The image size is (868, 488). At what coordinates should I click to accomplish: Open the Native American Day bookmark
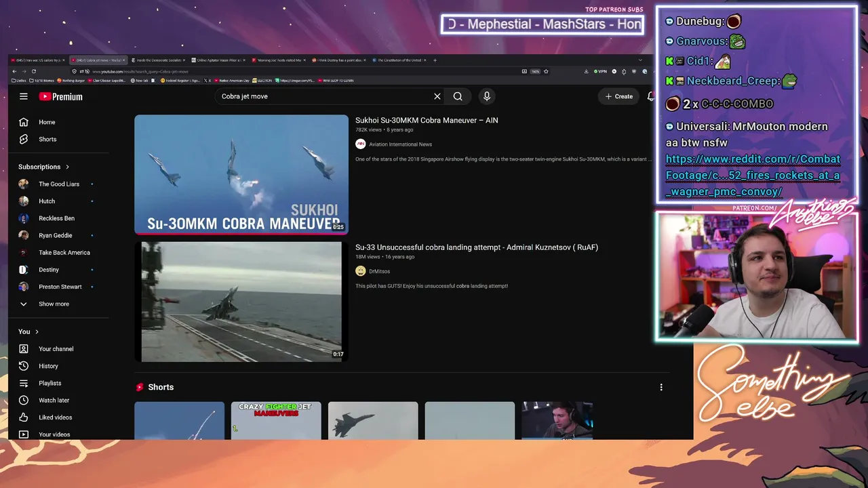pyautogui.click(x=232, y=81)
